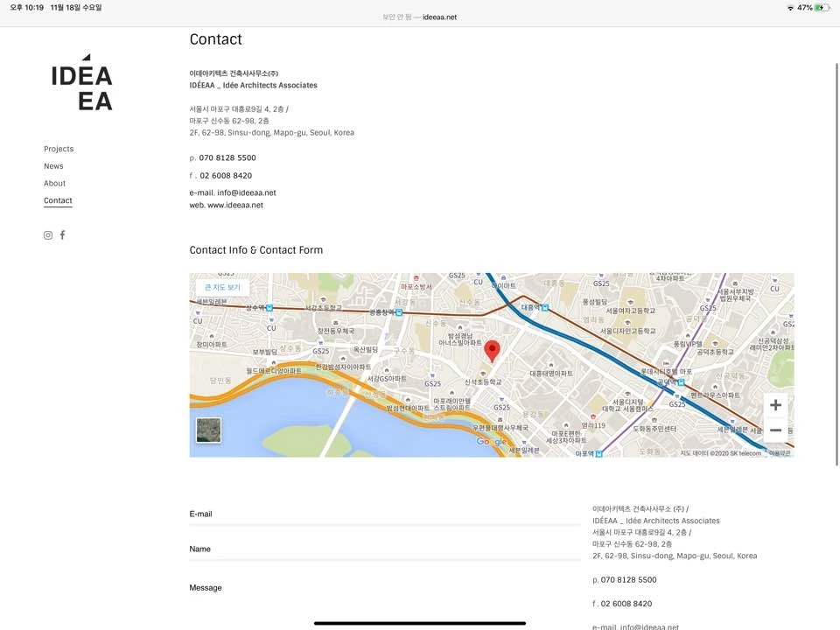Click the ideeaa.net address bar
This screenshot has height=630, width=840.
pos(420,17)
